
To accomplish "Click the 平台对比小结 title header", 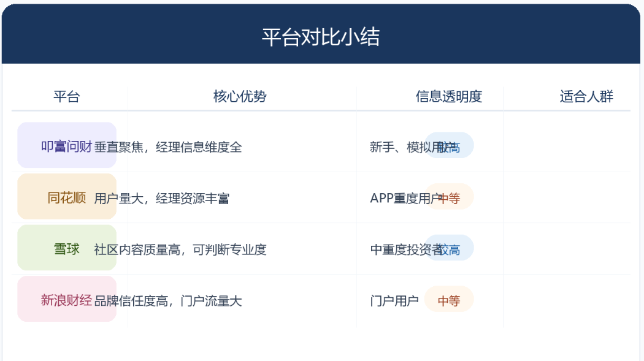I will tap(321, 37).
